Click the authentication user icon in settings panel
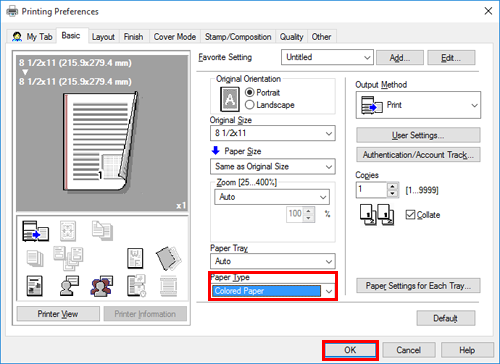 pyautogui.click(x=69, y=286)
